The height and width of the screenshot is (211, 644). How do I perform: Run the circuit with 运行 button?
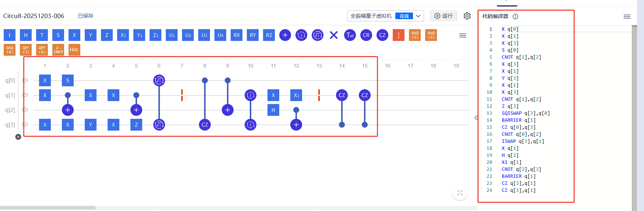tap(444, 16)
